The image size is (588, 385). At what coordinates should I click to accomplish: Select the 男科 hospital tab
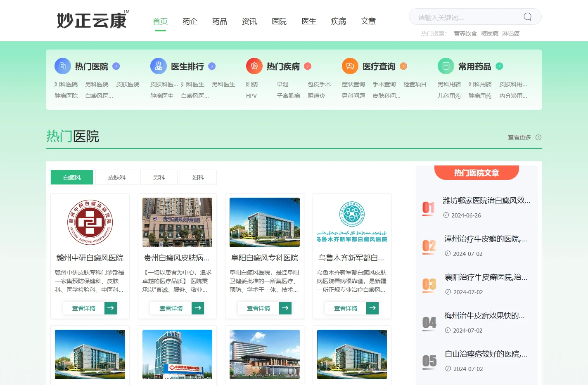pyautogui.click(x=159, y=177)
